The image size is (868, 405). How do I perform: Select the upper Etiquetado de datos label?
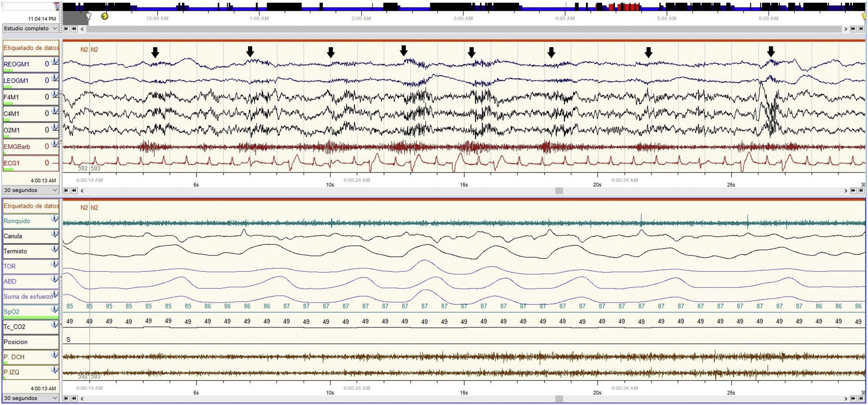pyautogui.click(x=31, y=48)
